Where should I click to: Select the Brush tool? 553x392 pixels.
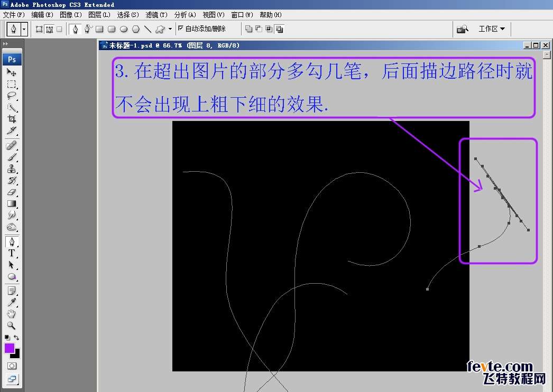click(12, 157)
